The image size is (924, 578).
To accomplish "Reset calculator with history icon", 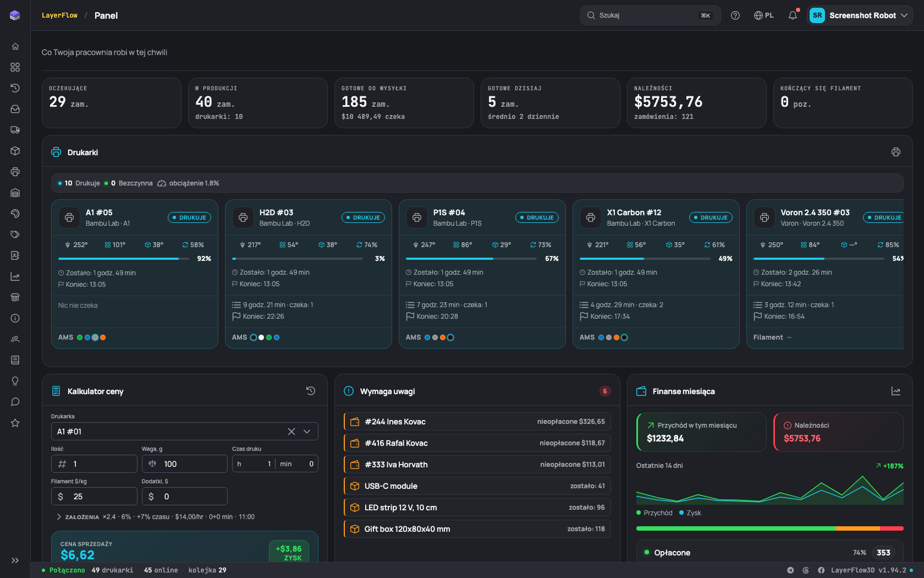I will pyautogui.click(x=311, y=391).
